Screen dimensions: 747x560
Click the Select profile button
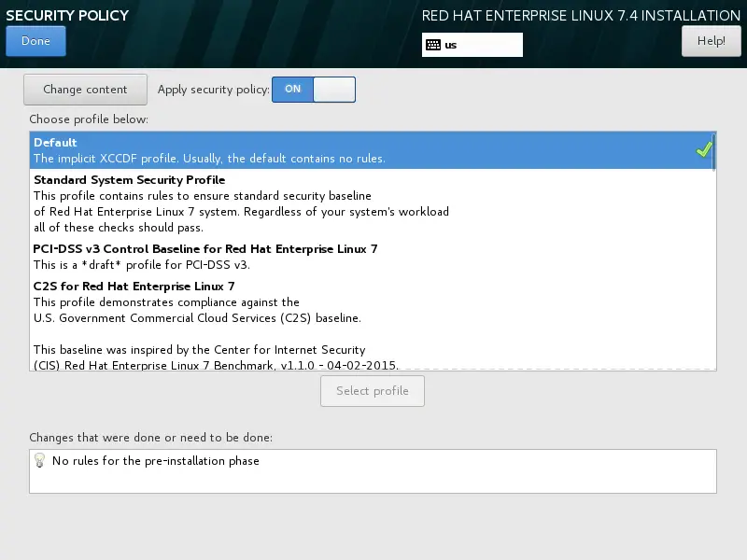point(373,391)
